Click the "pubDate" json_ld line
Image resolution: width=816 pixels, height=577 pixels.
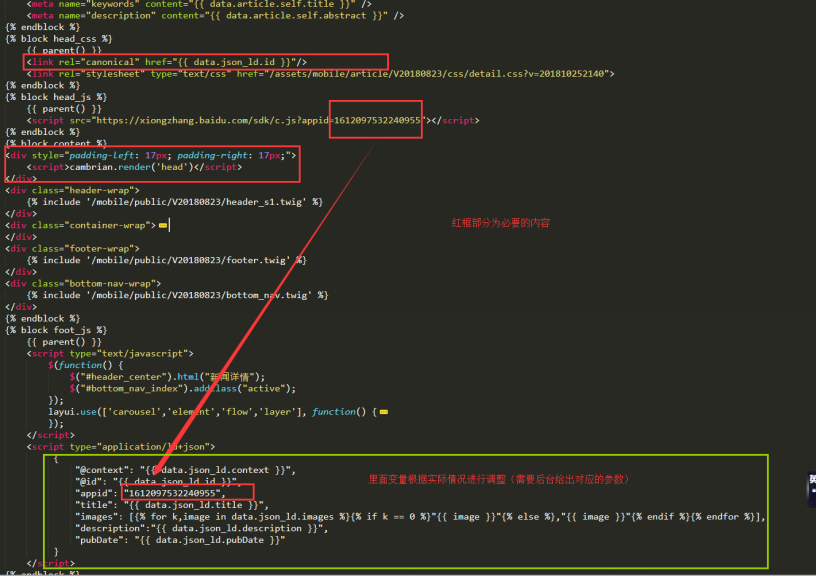[x=180, y=540]
